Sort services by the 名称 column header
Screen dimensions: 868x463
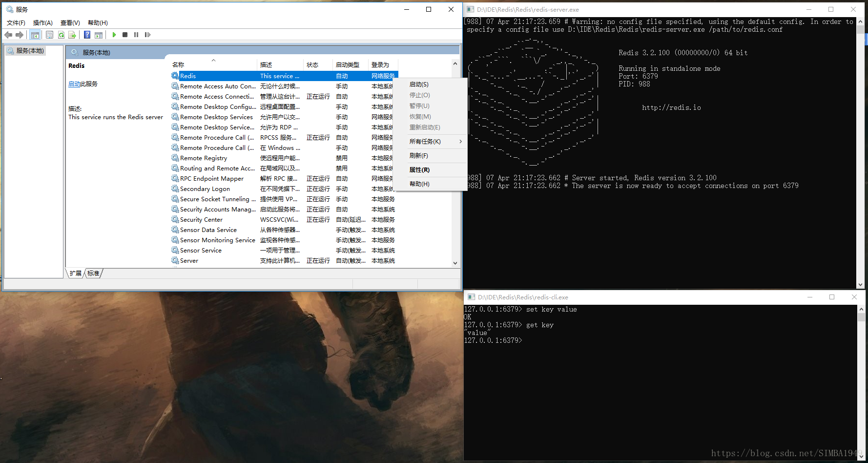tap(213, 64)
